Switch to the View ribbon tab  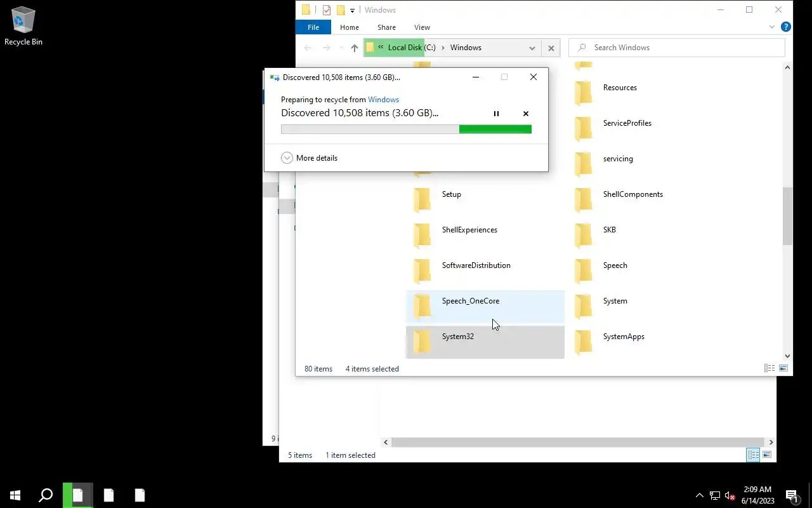422,27
